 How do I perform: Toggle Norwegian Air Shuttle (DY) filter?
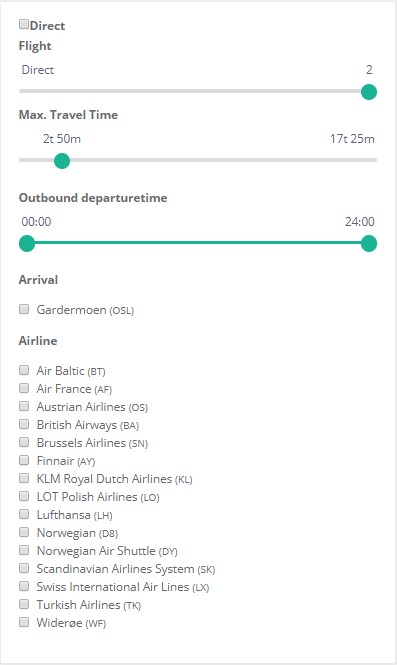click(24, 550)
